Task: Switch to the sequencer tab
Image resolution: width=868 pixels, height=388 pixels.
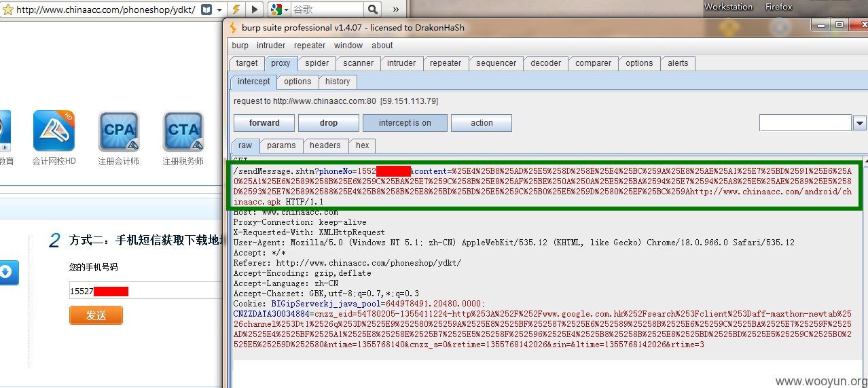Action: coord(496,63)
